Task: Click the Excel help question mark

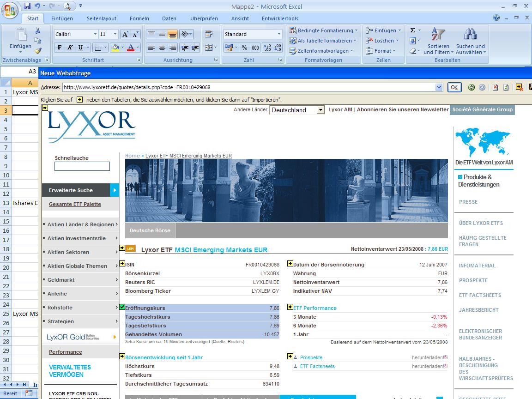Action: point(496,18)
